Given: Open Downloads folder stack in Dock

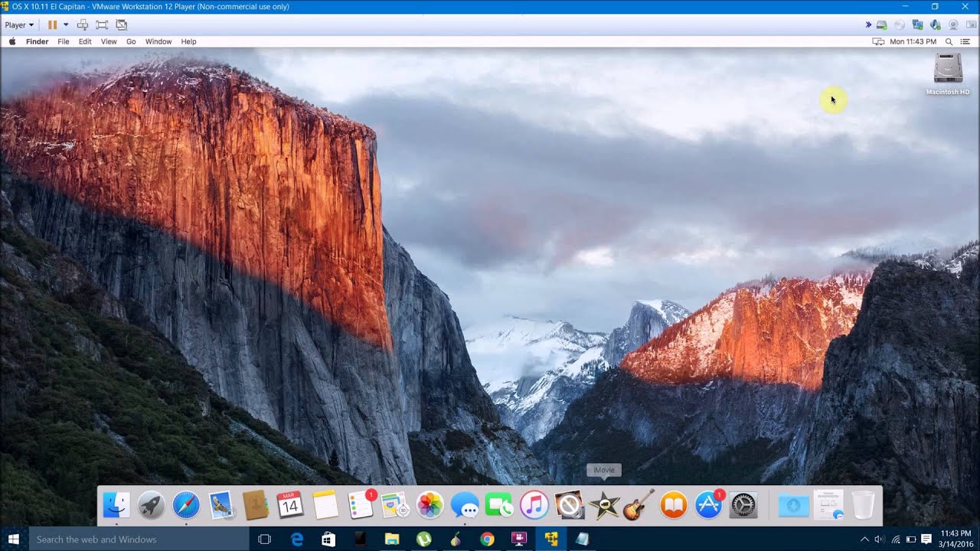Looking at the screenshot, I should click(793, 505).
